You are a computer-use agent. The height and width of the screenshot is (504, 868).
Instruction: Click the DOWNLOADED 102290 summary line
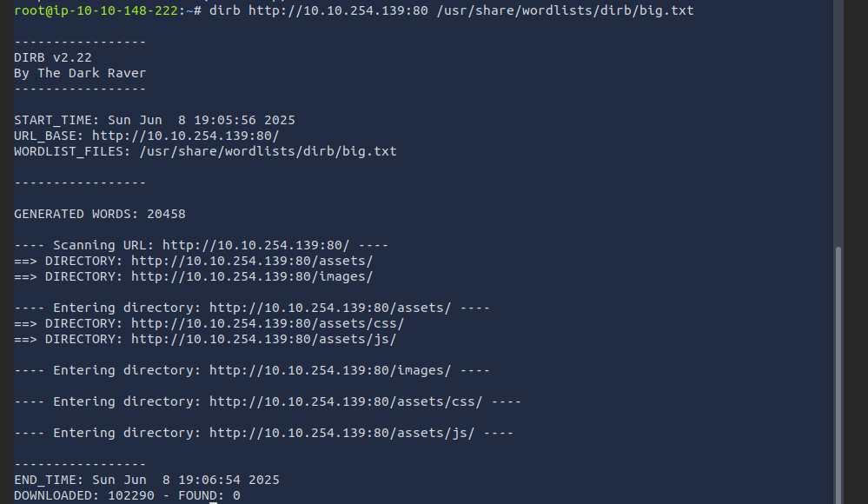(x=128, y=495)
